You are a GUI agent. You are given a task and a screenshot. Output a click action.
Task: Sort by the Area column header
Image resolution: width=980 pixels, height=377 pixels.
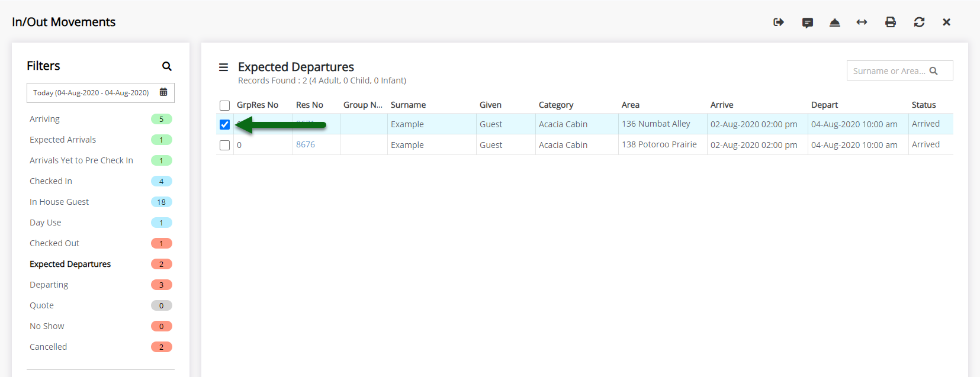[631, 105]
